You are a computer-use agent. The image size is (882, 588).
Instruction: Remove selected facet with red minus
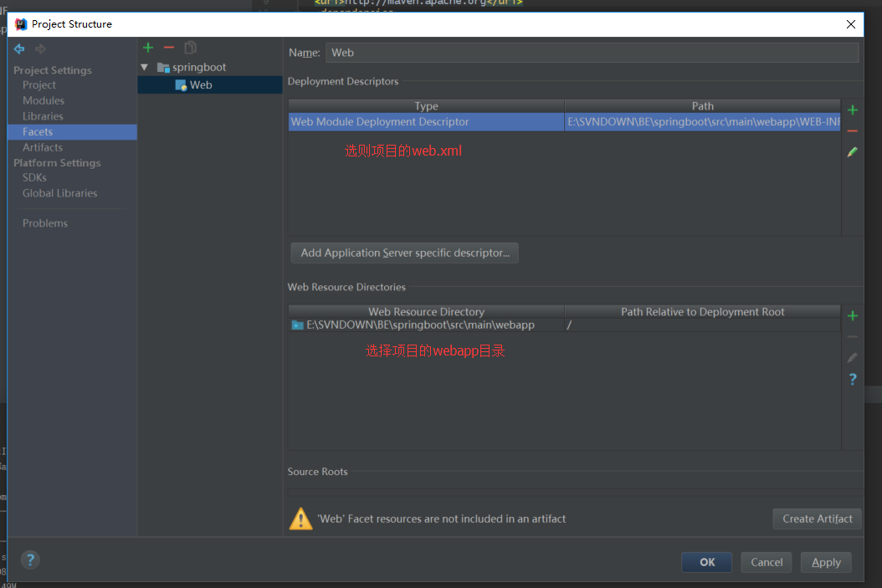(169, 48)
